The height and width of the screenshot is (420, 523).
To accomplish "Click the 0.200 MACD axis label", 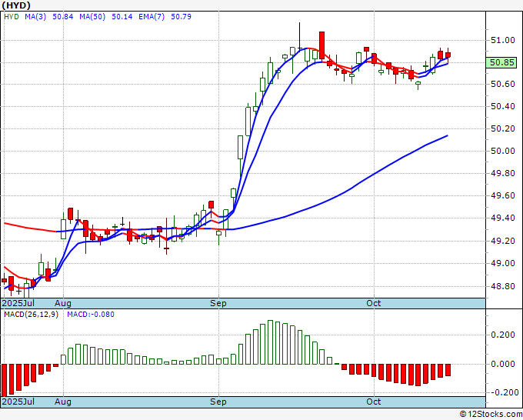I will click(503, 335).
